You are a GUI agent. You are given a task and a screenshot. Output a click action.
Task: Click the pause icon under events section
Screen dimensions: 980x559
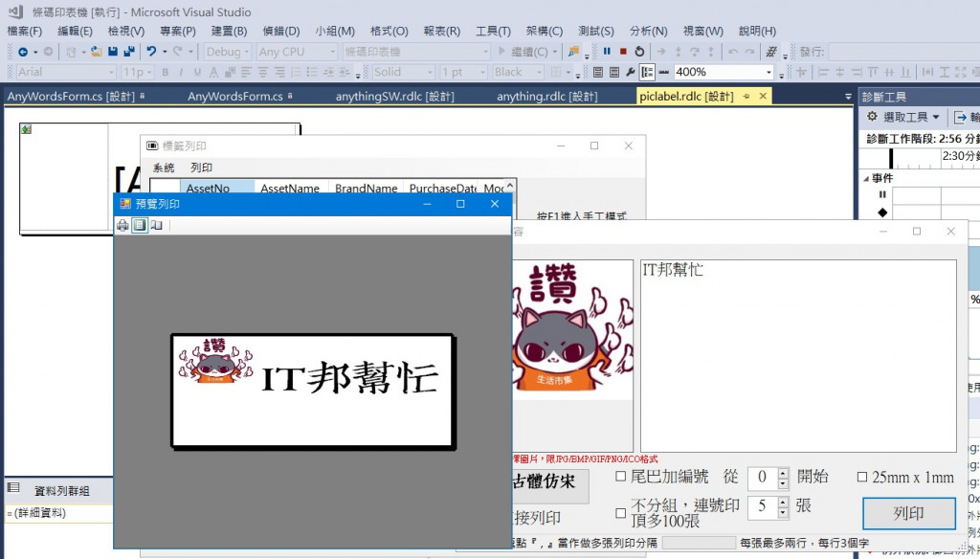(882, 194)
